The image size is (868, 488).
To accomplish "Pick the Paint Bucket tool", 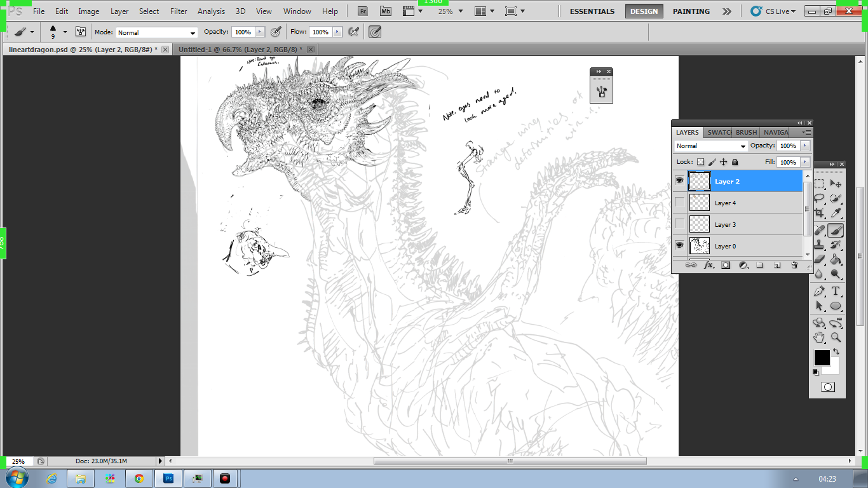I will pos(836,259).
